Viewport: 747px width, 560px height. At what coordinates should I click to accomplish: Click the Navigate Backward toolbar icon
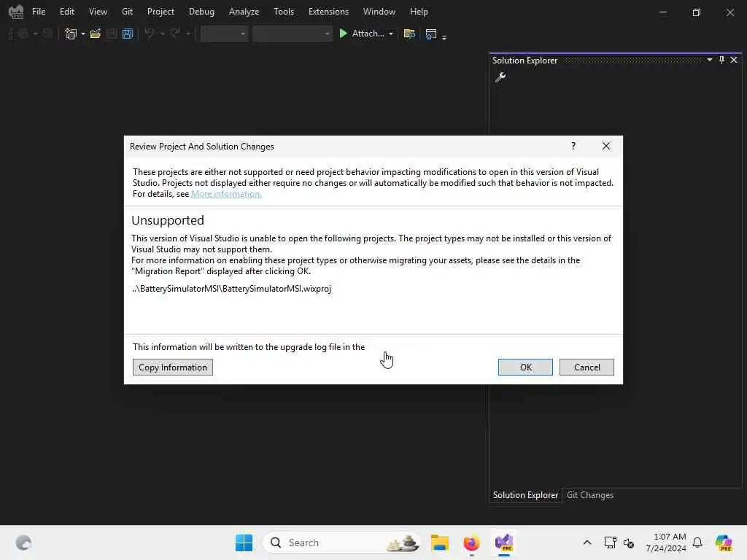click(23, 34)
